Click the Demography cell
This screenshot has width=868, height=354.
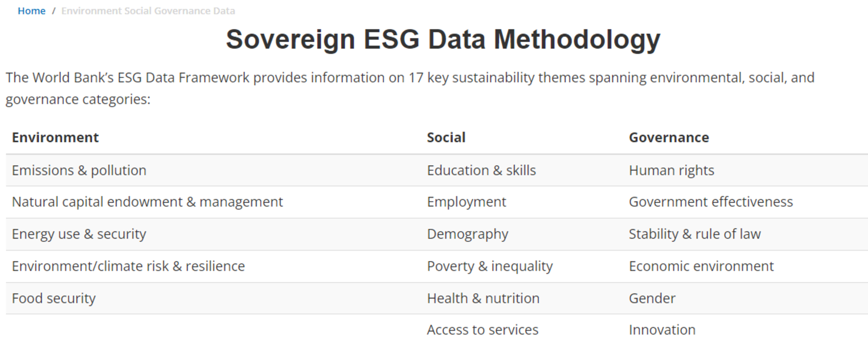point(468,234)
